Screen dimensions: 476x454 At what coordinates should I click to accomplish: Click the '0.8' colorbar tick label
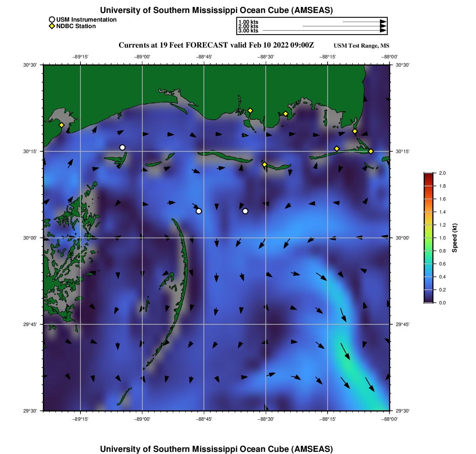click(442, 251)
